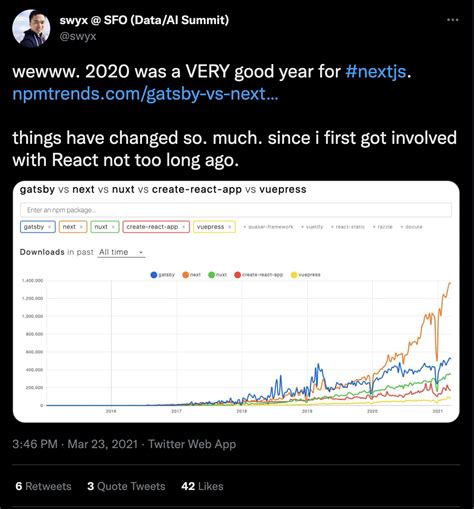Click the vuepress yellow legend swatch
The height and width of the screenshot is (509, 474).
tap(294, 275)
